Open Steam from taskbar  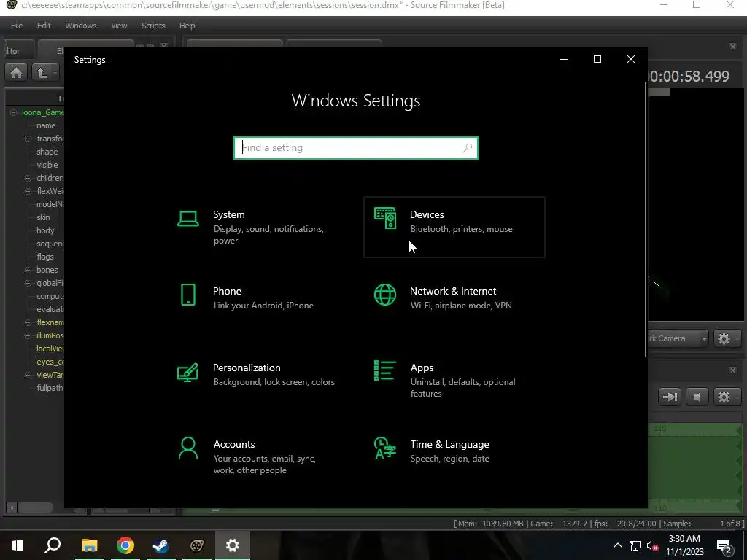tap(160, 545)
